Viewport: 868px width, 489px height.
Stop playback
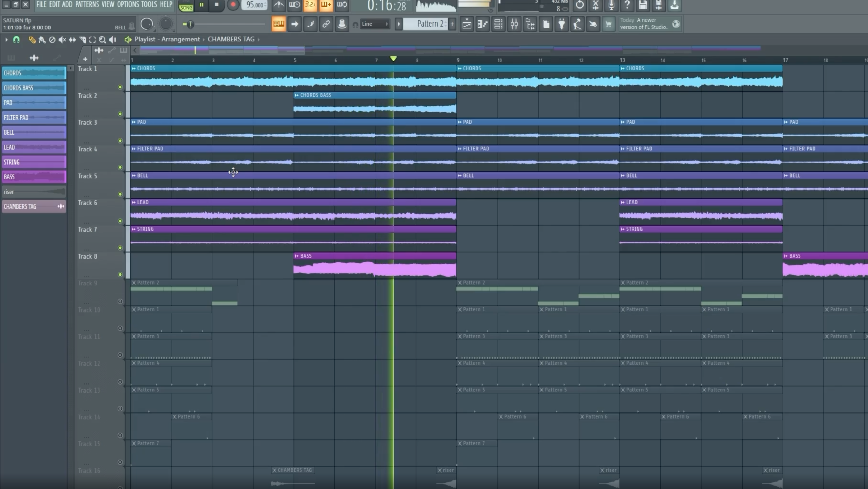[x=217, y=5]
